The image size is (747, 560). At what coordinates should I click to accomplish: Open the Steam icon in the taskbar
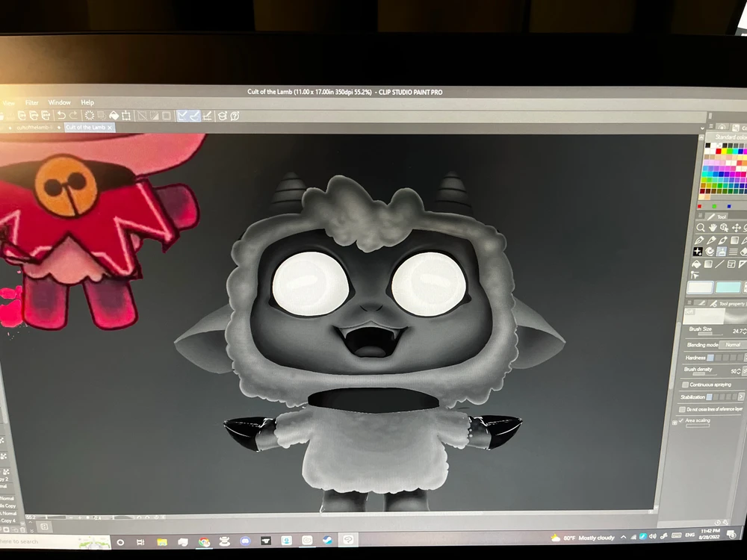(327, 540)
